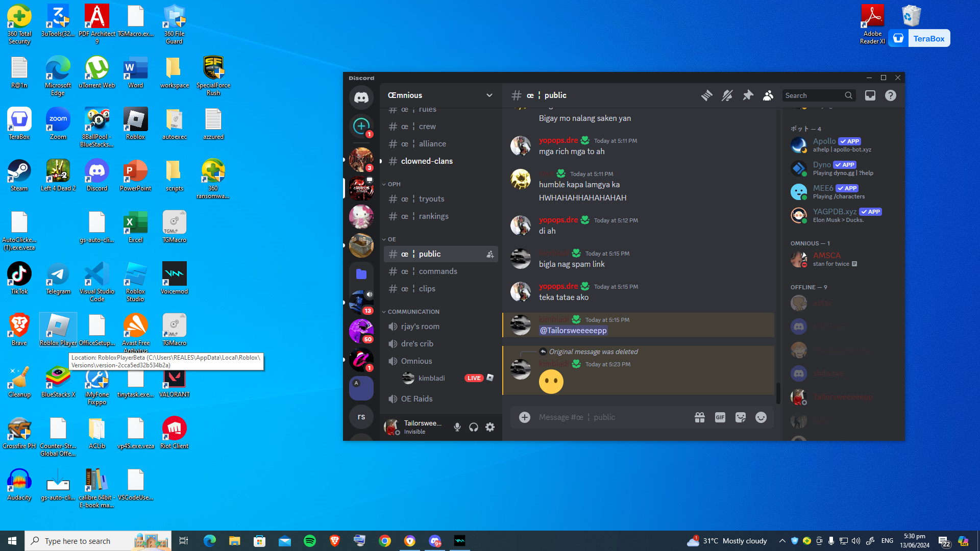
Task: Open the Inbox icon in header
Action: pyautogui.click(x=870, y=95)
